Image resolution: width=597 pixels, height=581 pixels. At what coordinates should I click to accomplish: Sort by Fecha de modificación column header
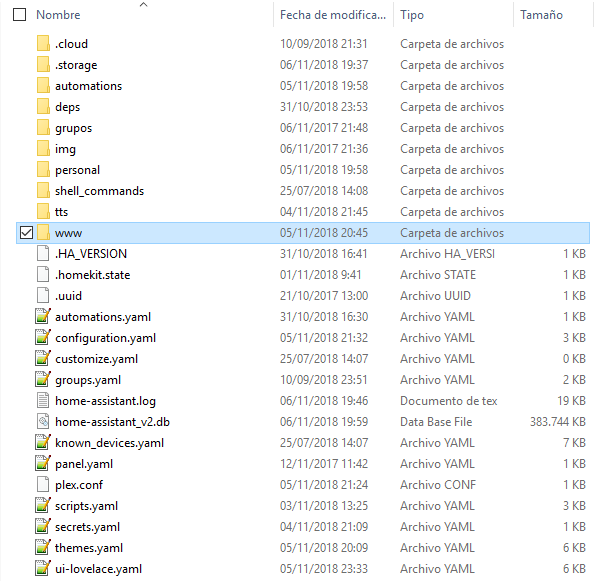click(333, 15)
